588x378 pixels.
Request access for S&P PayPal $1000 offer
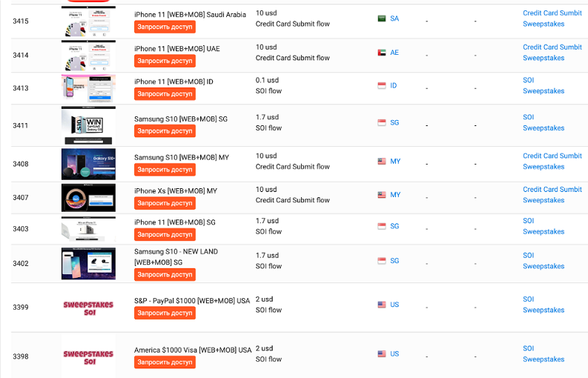(165, 313)
